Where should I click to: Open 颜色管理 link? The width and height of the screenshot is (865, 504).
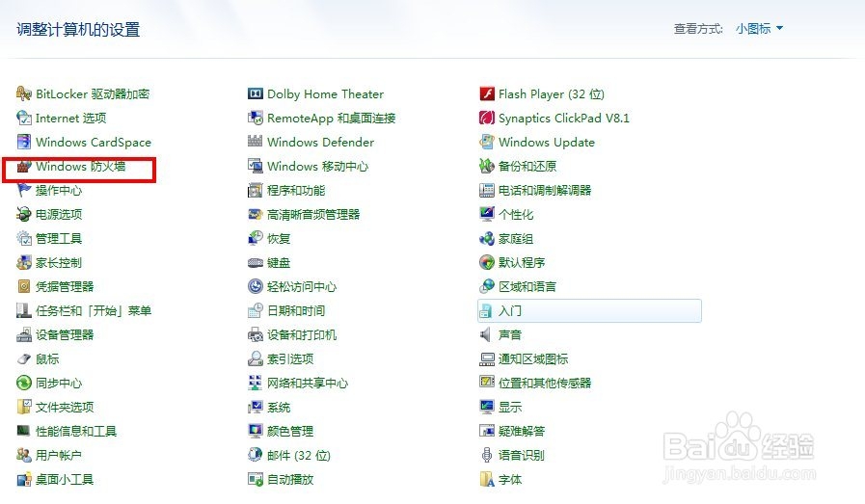(290, 431)
